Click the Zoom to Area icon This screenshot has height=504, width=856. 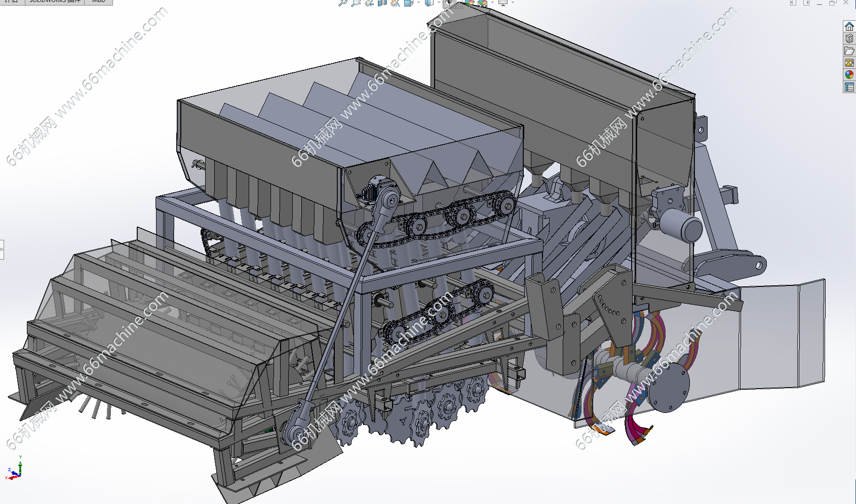tap(356, 3)
